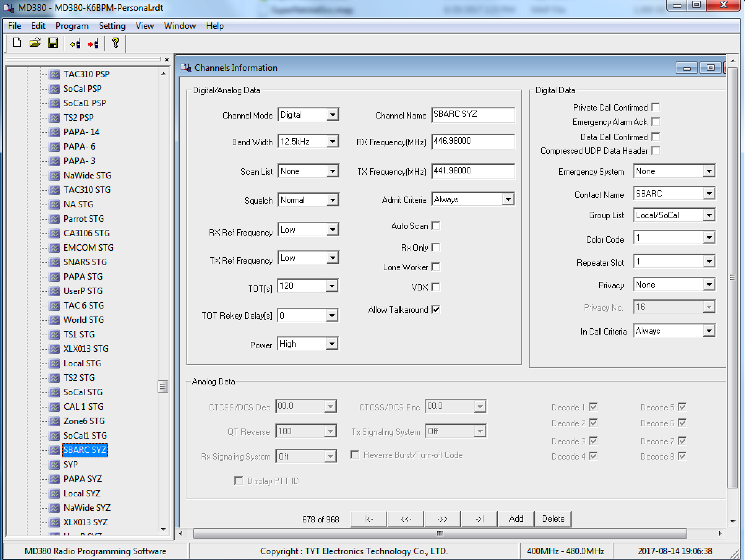Click the RX Frequency input field
This screenshot has height=560, width=745.
473,141
